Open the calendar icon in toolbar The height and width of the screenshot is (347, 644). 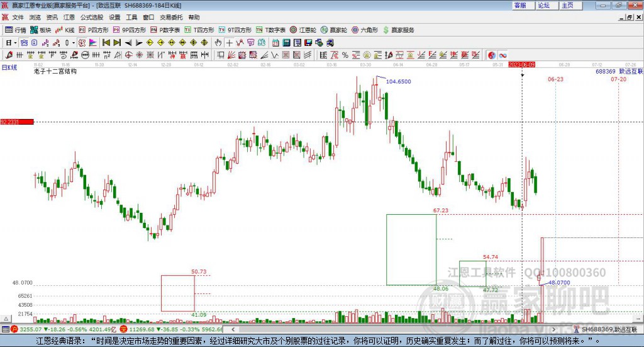pyautogui.click(x=275, y=43)
